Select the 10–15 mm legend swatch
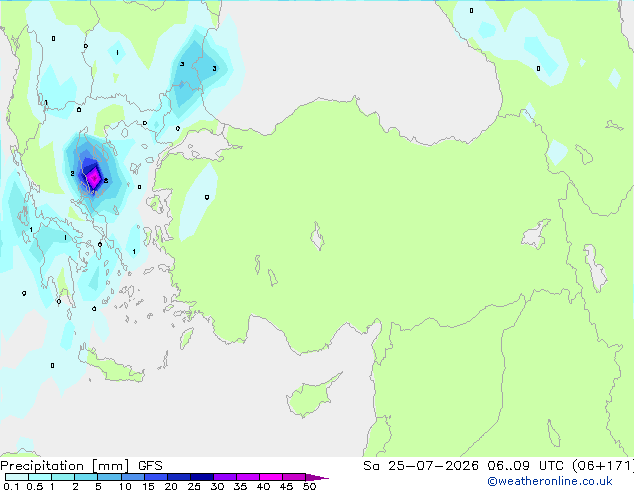The width and height of the screenshot is (634, 490). (132, 477)
